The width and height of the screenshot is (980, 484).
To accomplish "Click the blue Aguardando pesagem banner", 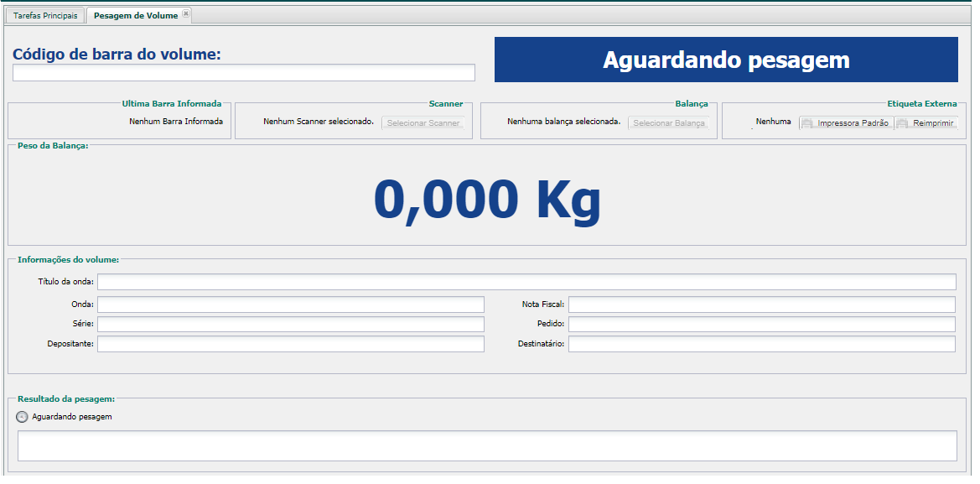I will (x=726, y=60).
